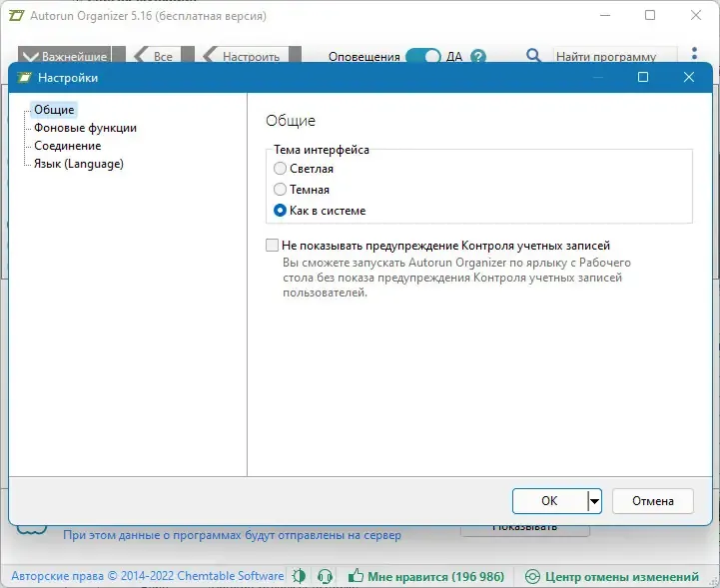Screen dimensions: 720x588
Task: Maximize the Autorun Organizer main window
Action: [650, 15]
